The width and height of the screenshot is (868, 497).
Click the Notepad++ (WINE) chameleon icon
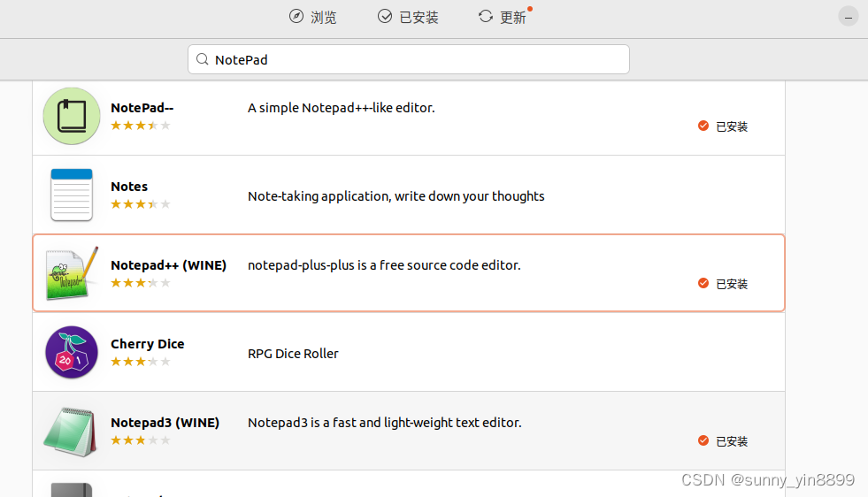[72, 273]
